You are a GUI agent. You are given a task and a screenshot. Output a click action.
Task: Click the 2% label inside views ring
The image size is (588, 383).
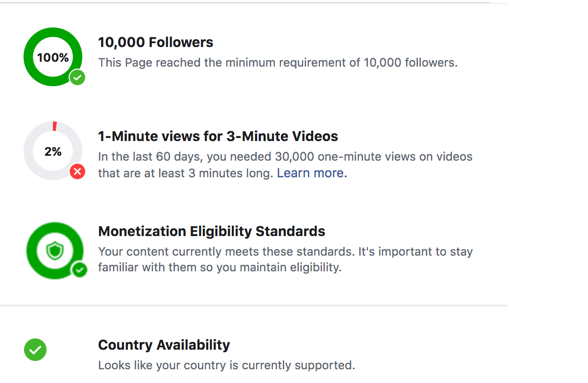click(x=53, y=152)
